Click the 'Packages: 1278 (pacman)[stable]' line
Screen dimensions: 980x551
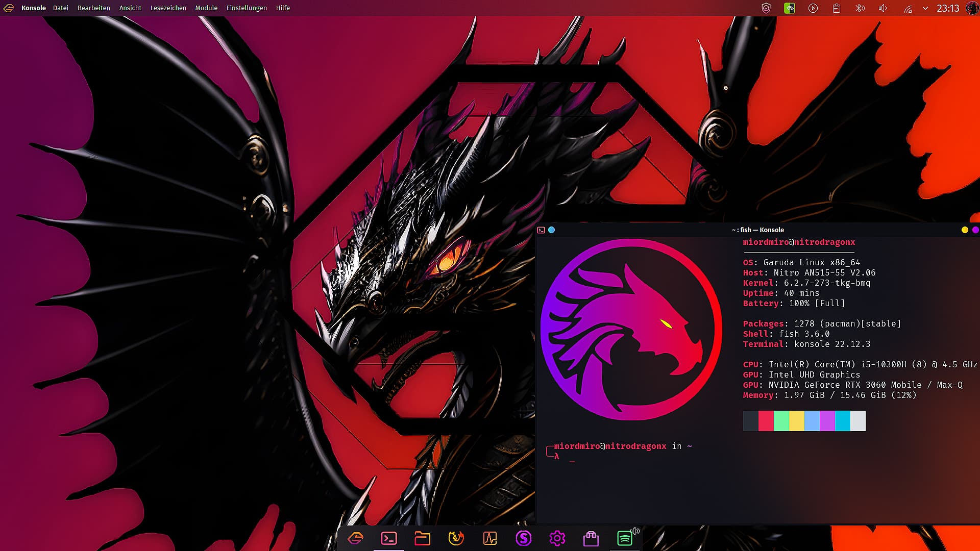[x=822, y=323]
